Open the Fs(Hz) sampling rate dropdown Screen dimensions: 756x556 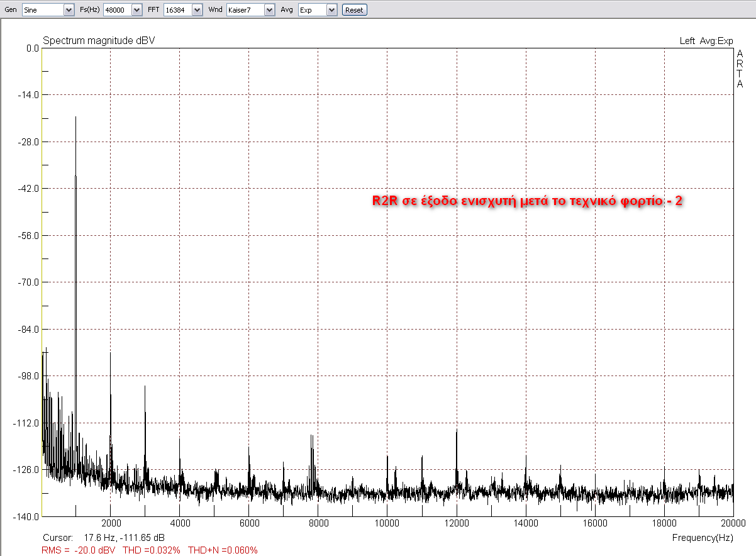click(138, 9)
